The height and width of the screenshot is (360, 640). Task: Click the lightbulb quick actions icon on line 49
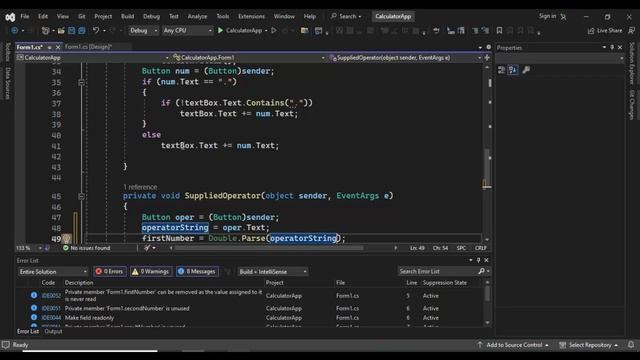click(x=67, y=238)
